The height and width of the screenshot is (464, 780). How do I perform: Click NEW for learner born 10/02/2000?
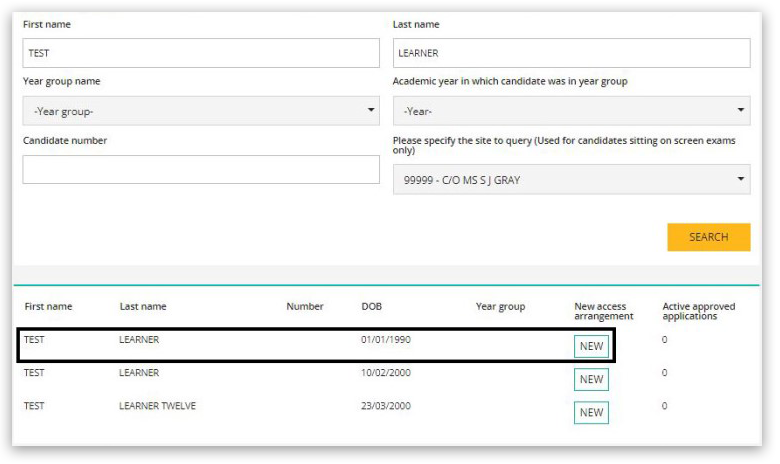coord(591,379)
